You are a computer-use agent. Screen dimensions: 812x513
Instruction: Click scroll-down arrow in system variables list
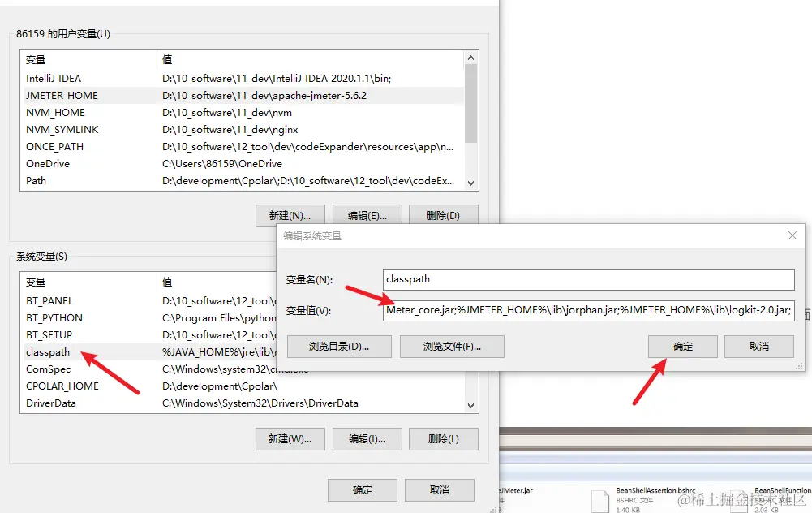coord(470,406)
